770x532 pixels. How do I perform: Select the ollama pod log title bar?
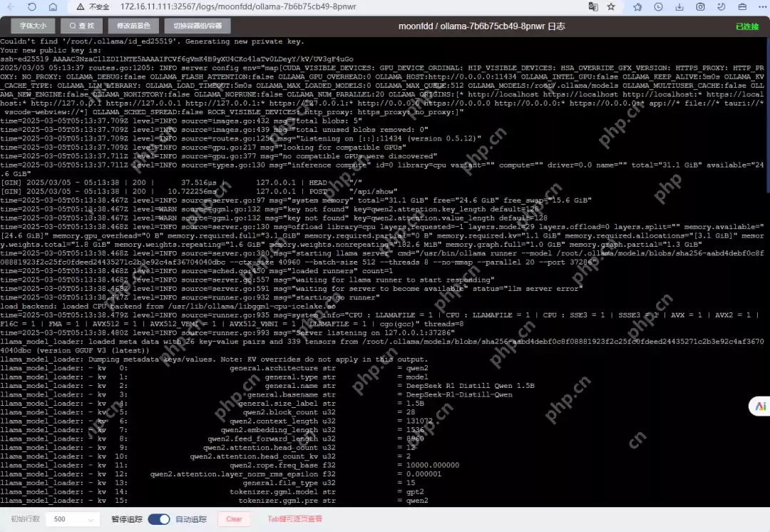pyautogui.click(x=483, y=26)
